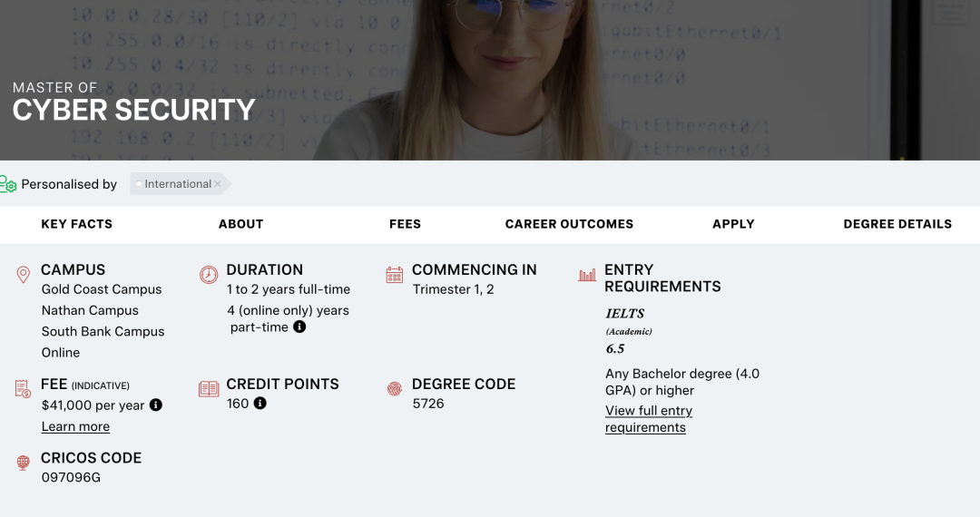Click the Entry Requirements bar chart icon

click(x=587, y=274)
